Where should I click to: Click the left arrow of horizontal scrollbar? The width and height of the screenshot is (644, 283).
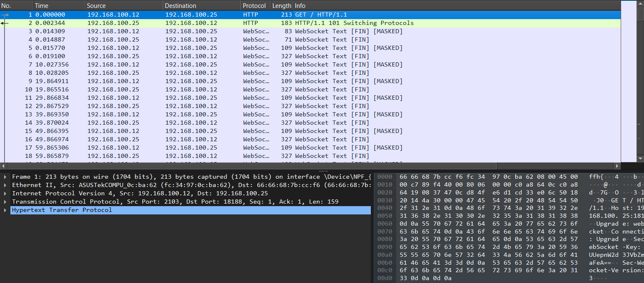[3, 166]
